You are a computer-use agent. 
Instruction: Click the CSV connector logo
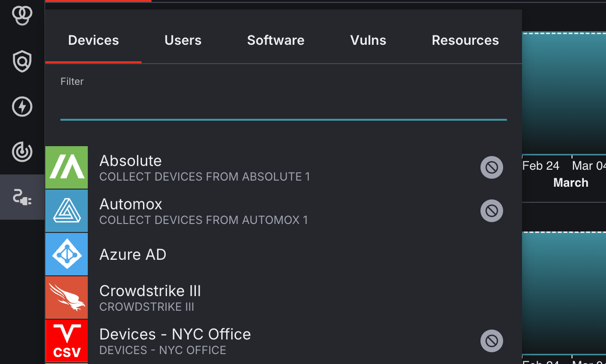[67, 340]
